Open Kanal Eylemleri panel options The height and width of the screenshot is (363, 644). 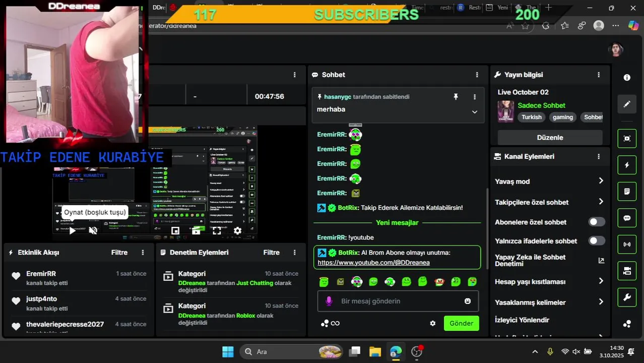coord(599,157)
